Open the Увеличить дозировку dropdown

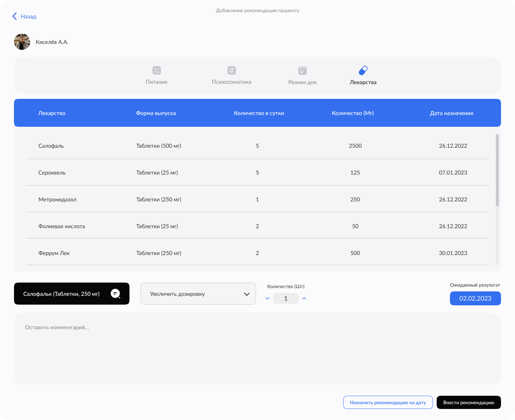click(198, 294)
